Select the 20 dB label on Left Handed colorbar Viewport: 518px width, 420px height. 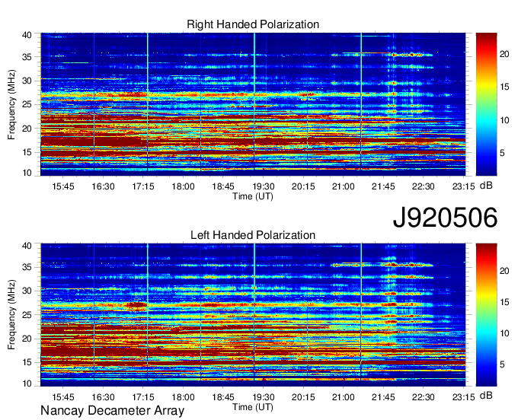tap(504, 271)
